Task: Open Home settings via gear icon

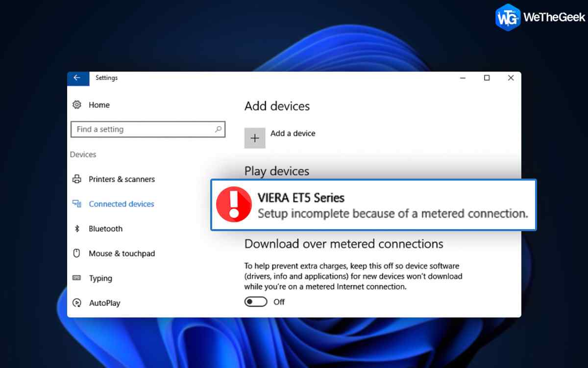Action: tap(77, 105)
